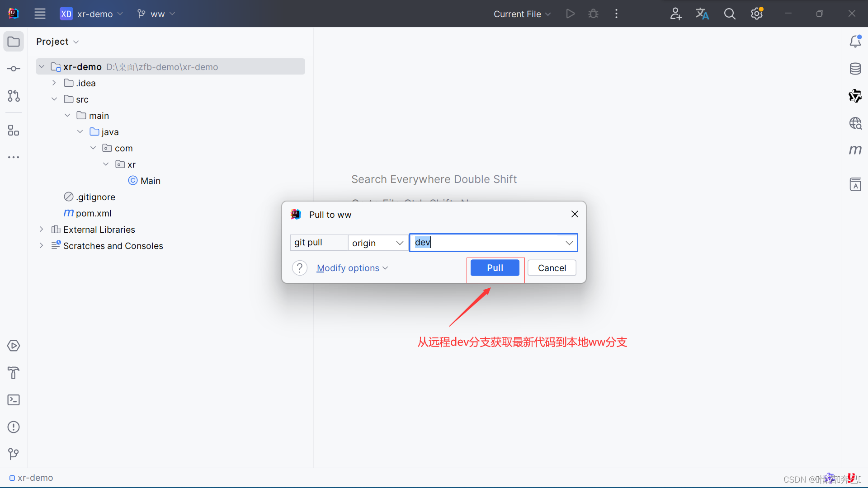Open the AI assistant plugin icon
The width and height of the screenshot is (868, 488).
(x=855, y=96)
